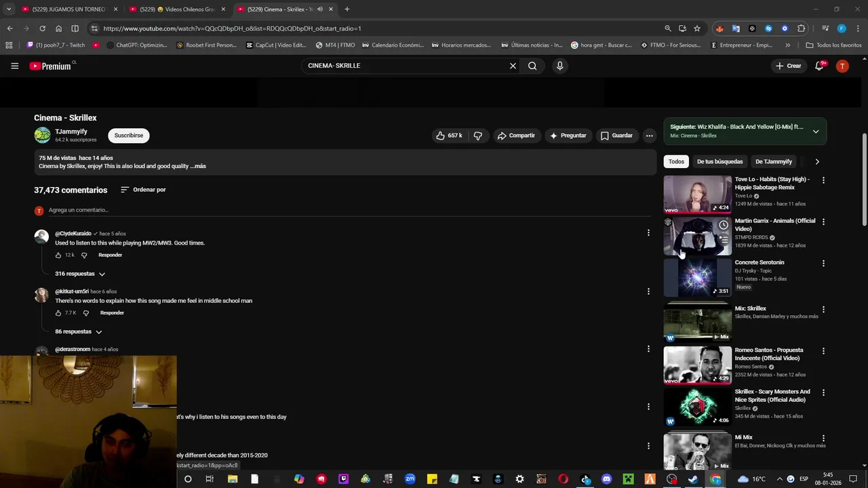Click the Crear button
868x488 pixels.
[789, 66]
